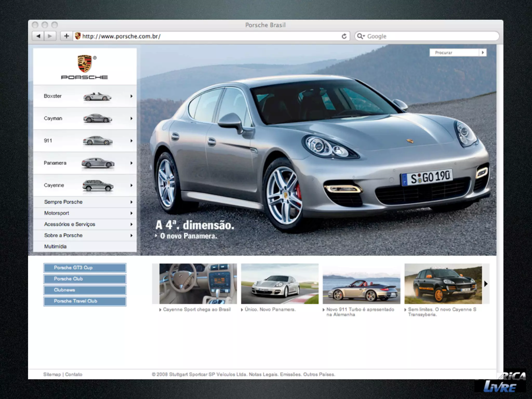This screenshot has height=399, width=532.
Task: Click the browser back arrow button
Action: point(38,36)
